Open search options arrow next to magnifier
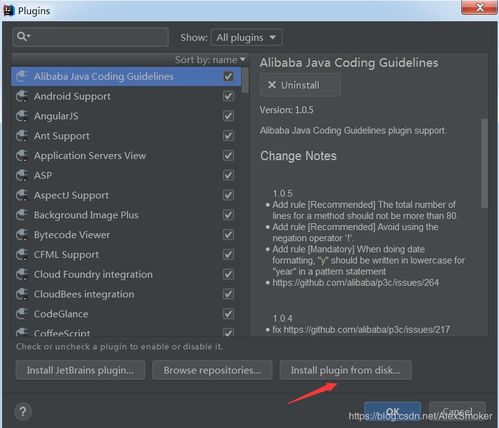The image size is (499, 428). click(29, 36)
